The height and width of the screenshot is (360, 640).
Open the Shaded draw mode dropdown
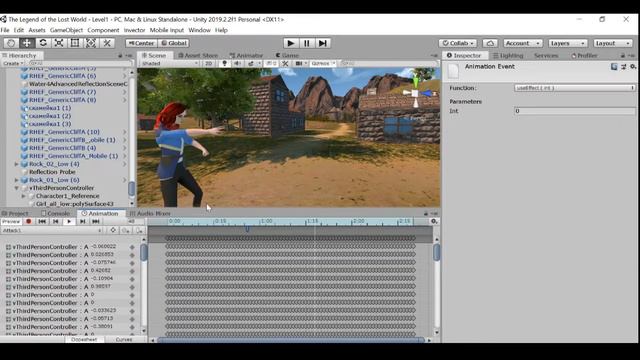[169, 63]
